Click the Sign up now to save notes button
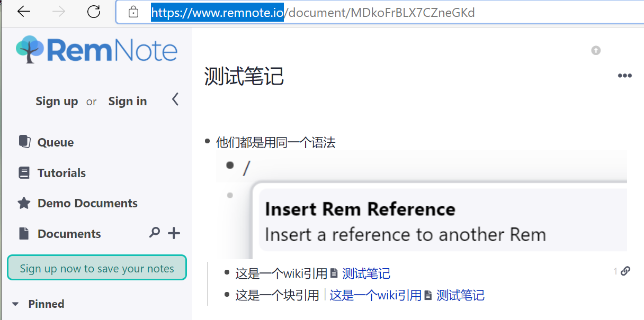This screenshot has height=320, width=644. pyautogui.click(x=96, y=268)
